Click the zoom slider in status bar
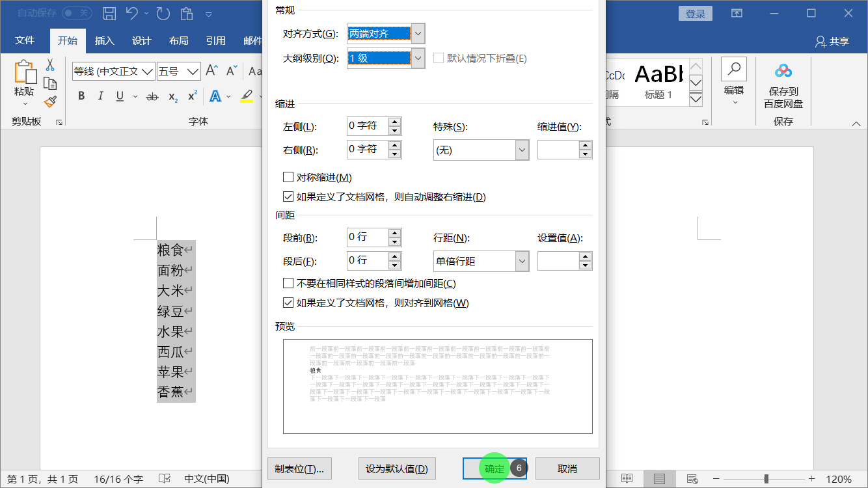Screen dimensions: 868x488 [765, 479]
